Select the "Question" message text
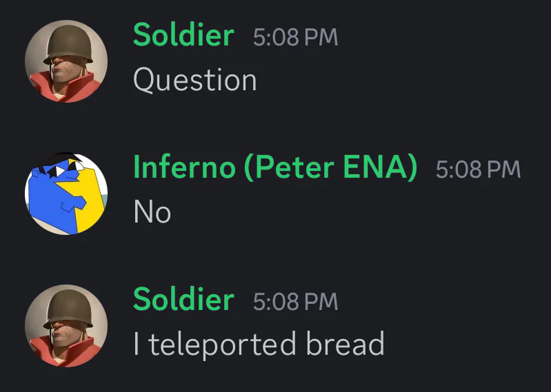The width and height of the screenshot is (551, 392). click(x=195, y=81)
